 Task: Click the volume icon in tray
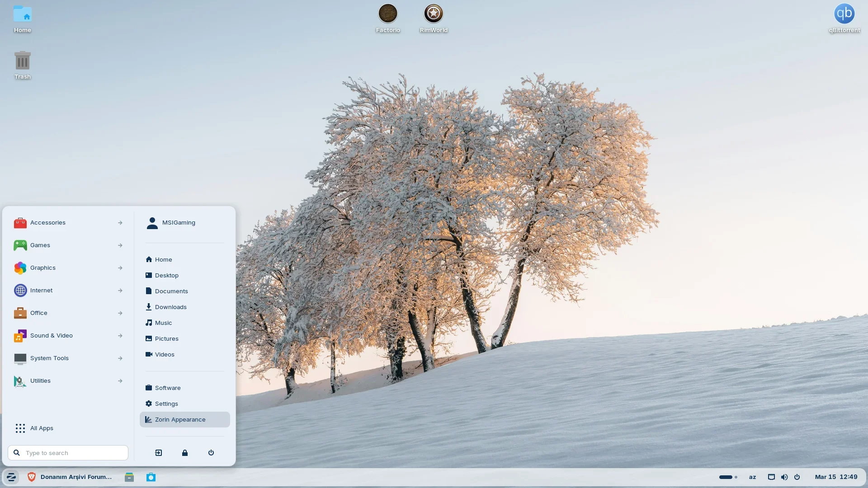tap(784, 477)
